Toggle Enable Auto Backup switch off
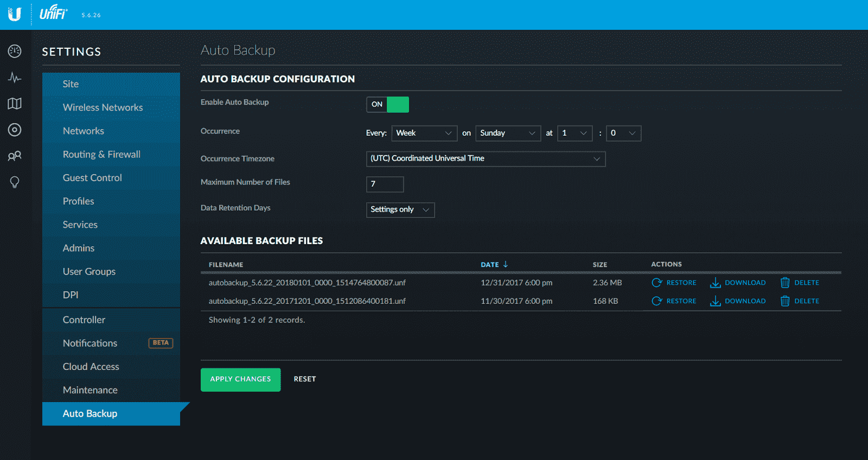The height and width of the screenshot is (460, 868). 387,104
